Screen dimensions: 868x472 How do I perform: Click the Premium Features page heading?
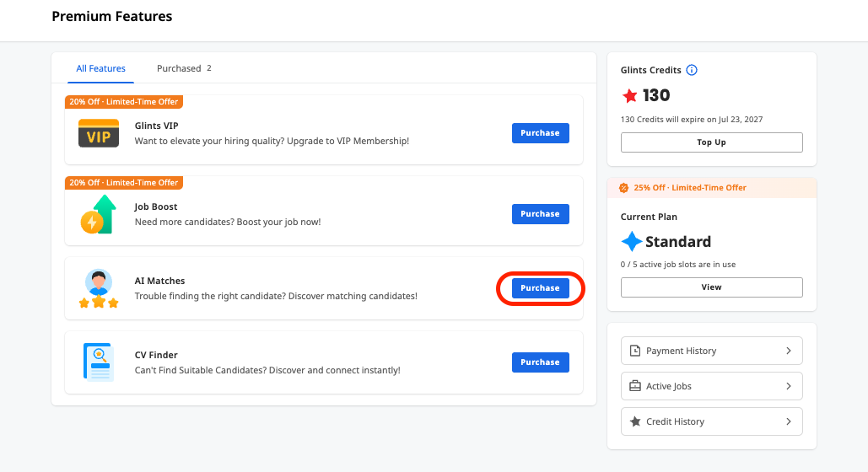[112, 17]
